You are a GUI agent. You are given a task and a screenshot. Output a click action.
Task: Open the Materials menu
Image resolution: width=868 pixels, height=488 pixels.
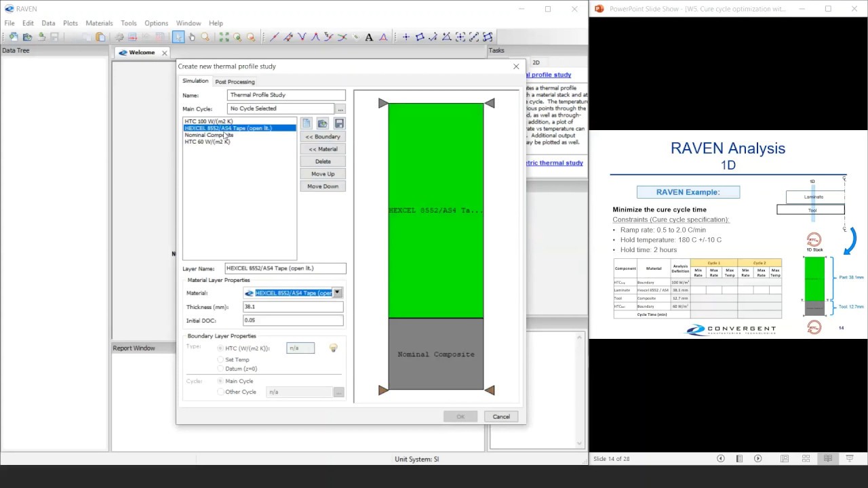(x=99, y=23)
